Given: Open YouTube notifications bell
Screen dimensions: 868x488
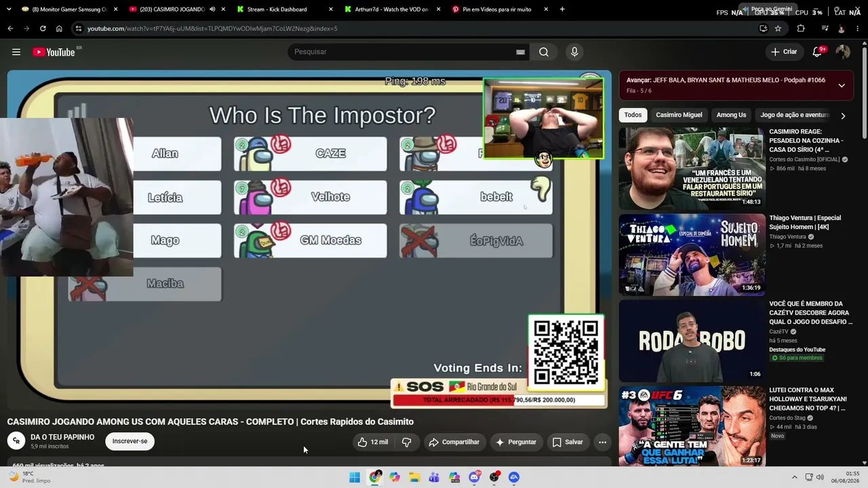Looking at the screenshot, I should point(818,52).
